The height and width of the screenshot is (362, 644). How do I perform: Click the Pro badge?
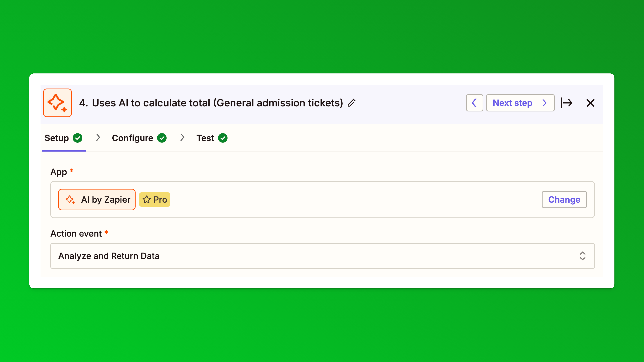tap(155, 199)
